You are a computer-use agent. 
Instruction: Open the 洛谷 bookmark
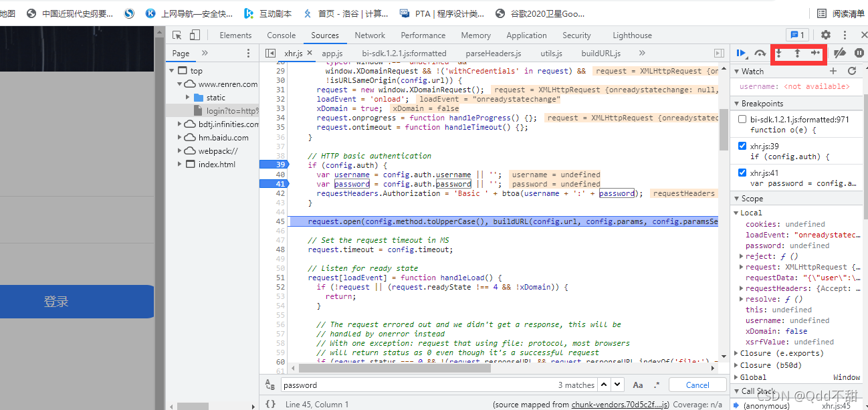tap(345, 13)
